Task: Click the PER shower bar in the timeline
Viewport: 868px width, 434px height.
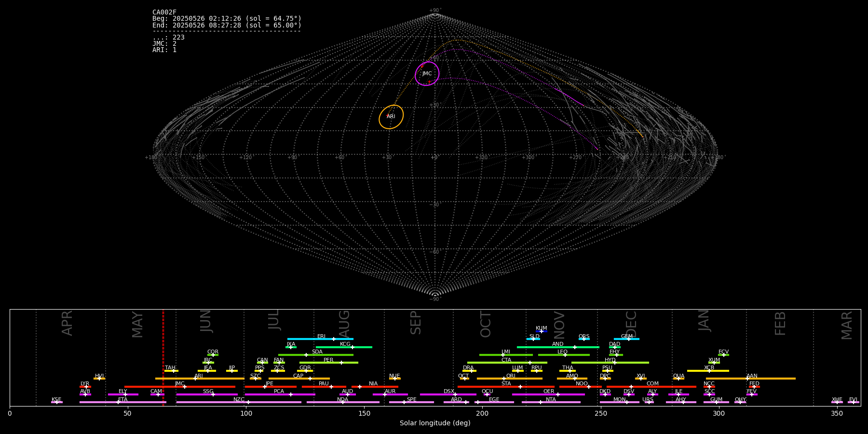Action: 329,363
